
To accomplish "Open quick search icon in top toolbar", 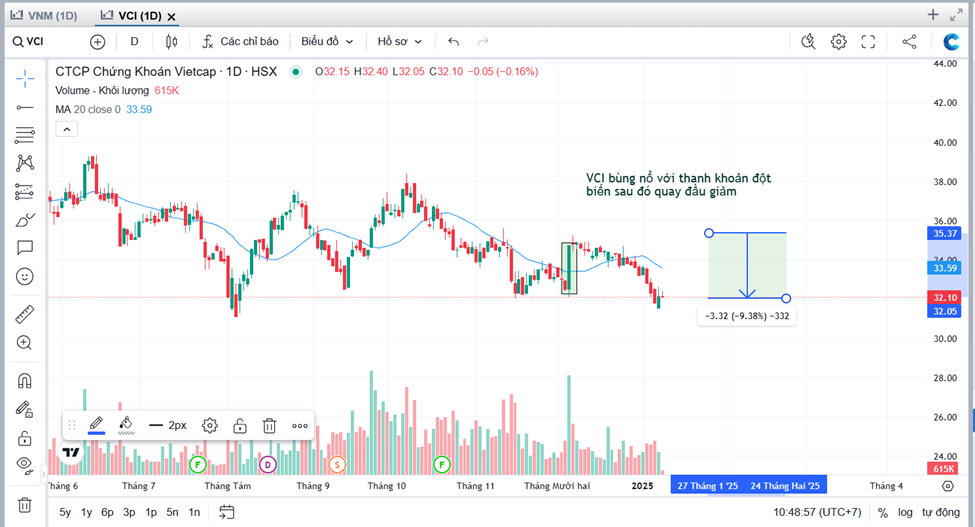I will click(808, 42).
